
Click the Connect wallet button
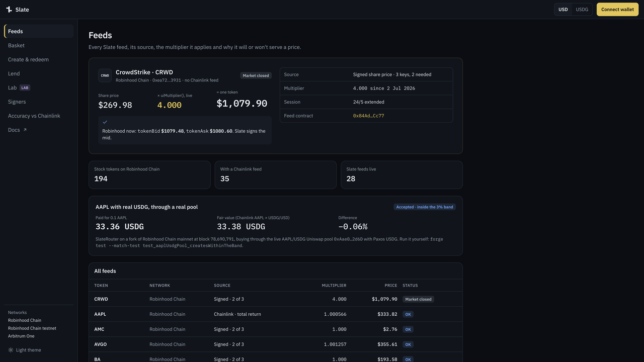pyautogui.click(x=617, y=10)
